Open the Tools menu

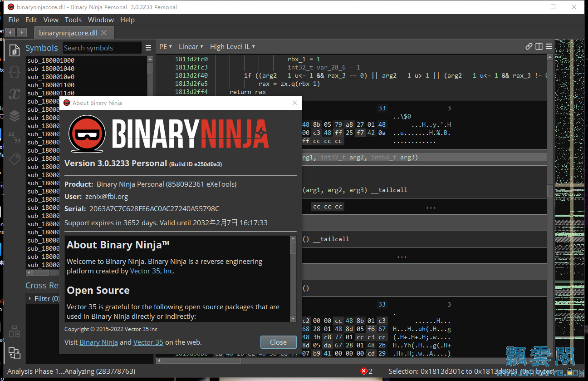tap(73, 20)
